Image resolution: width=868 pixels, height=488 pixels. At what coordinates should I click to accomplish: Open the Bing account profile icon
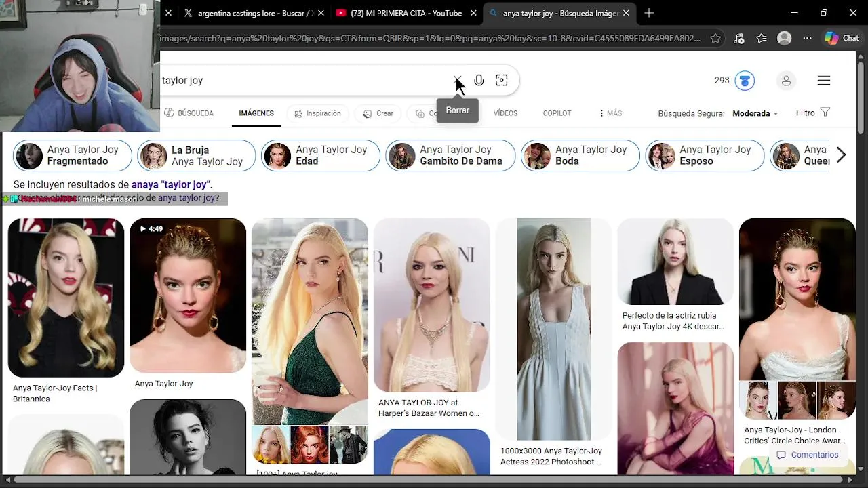point(786,81)
